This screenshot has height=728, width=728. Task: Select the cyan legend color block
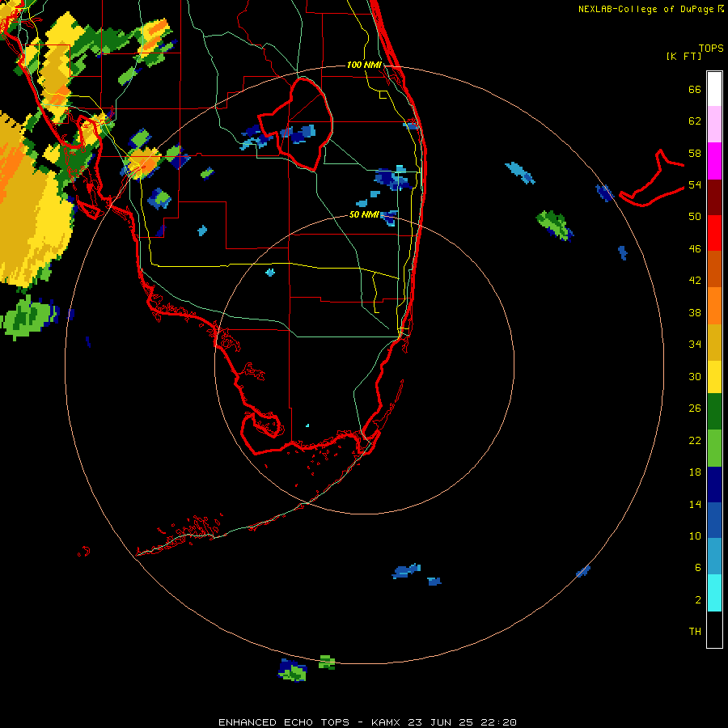[714, 593]
